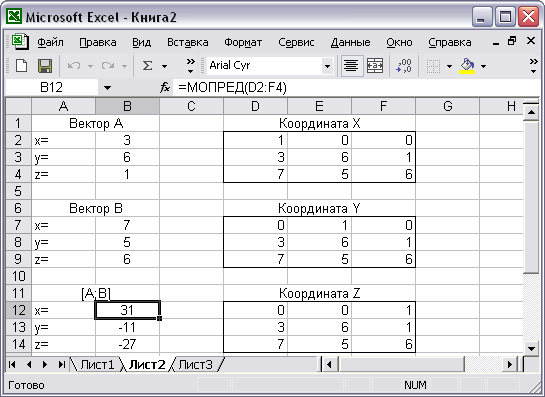Screen dimensions: 545x397
Task: Open the Формат menu
Action: [243, 42]
